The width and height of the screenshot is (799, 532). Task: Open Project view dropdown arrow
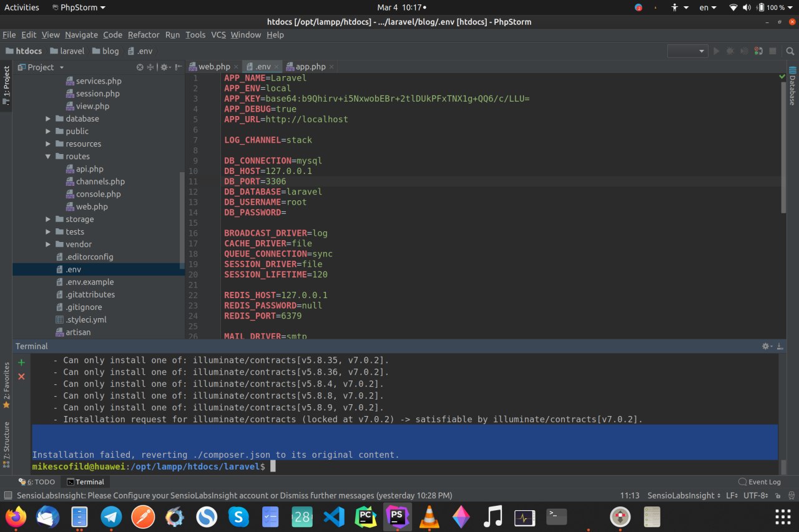[x=62, y=67]
